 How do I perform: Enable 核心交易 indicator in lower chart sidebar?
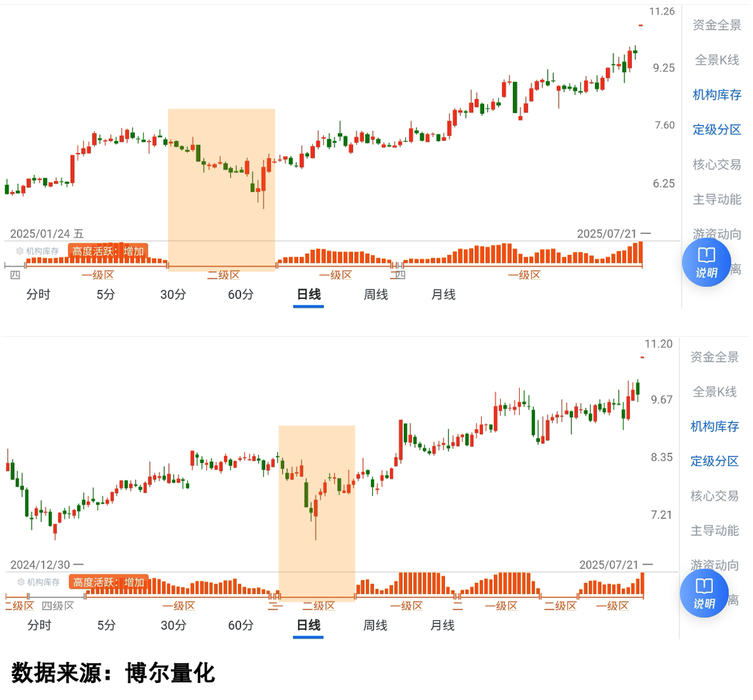coord(715,496)
